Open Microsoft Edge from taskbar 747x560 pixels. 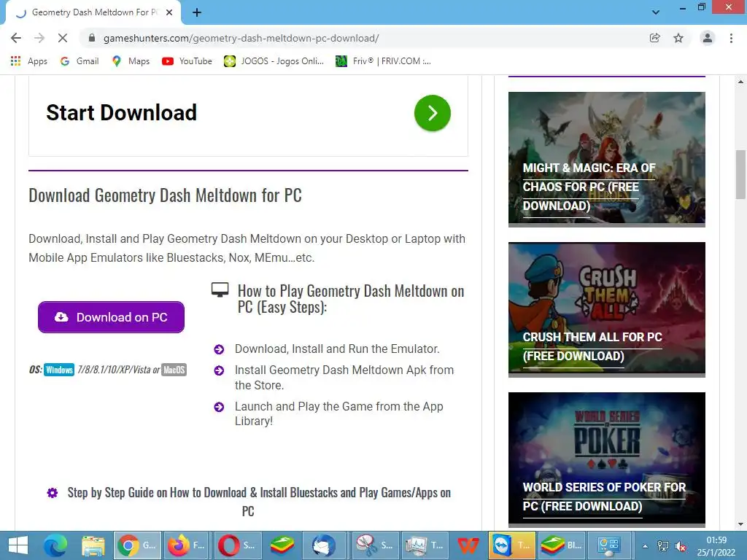55,545
